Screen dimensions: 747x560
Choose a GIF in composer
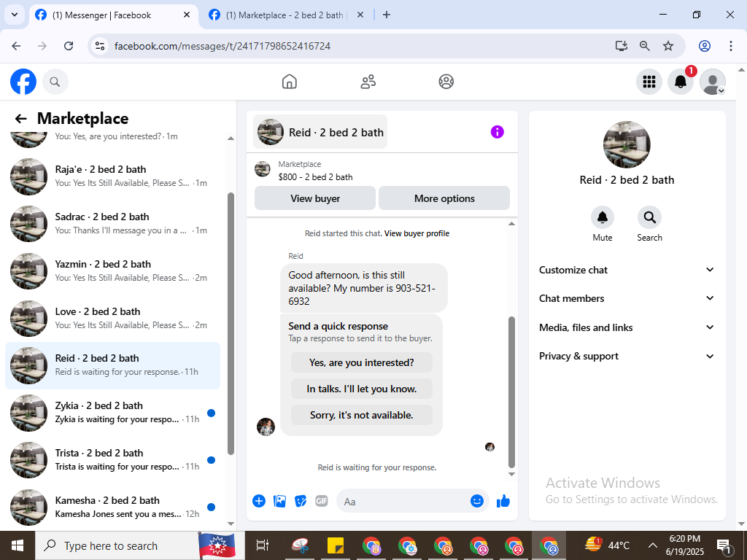point(322,501)
